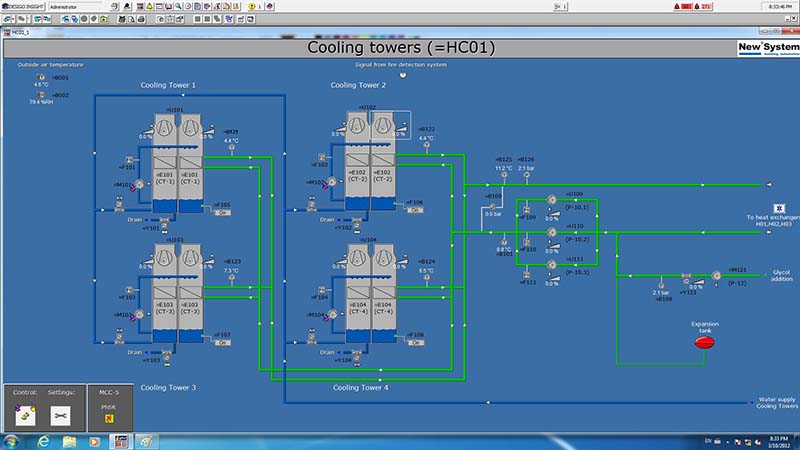Image resolution: width=800 pixels, height=450 pixels.
Task: Click the pump U110 (P-10.2) symbol
Action: [552, 232]
